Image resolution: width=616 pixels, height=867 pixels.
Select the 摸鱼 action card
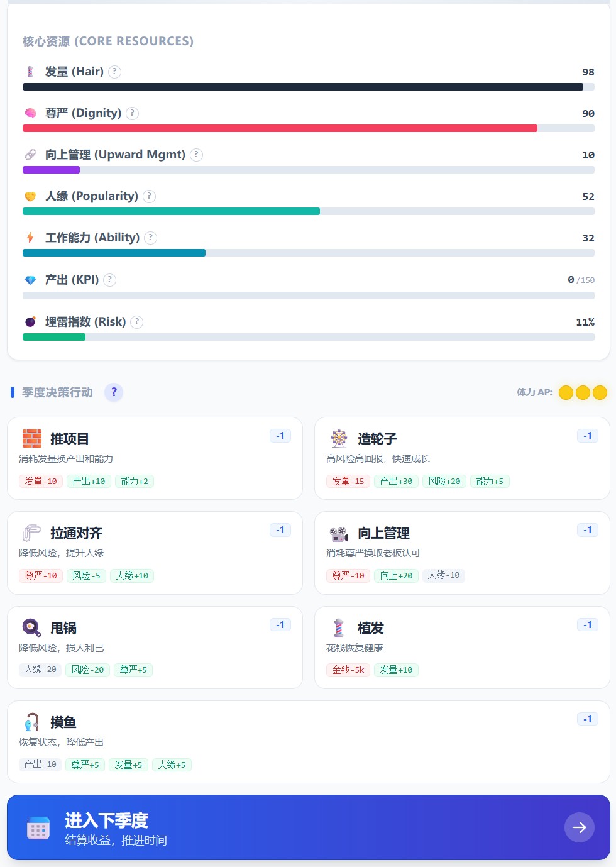pos(308,741)
